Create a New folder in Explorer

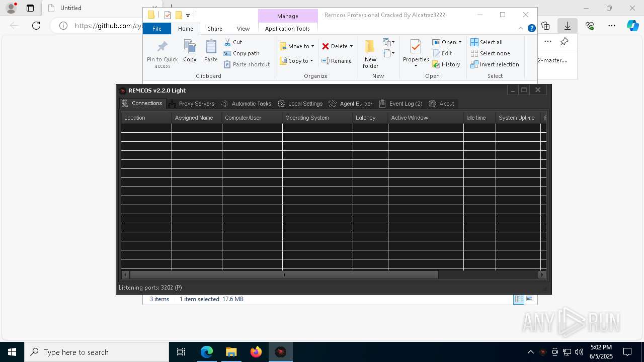tap(370, 54)
